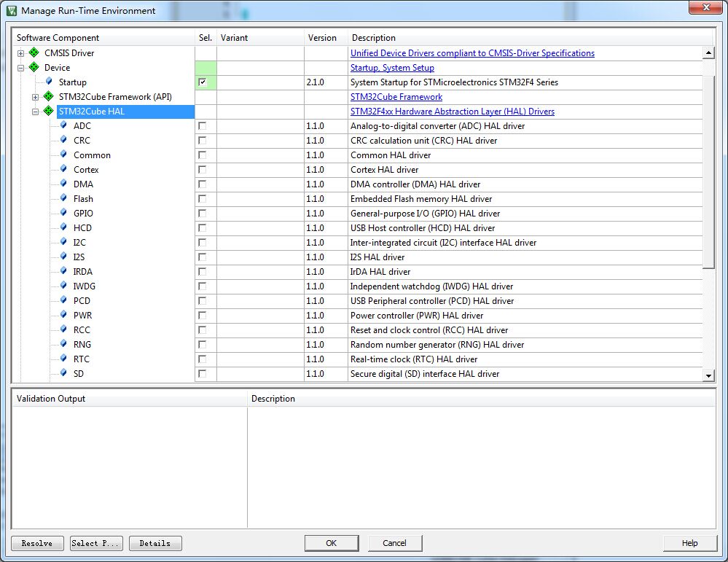Click the green diamond icon beside STM32Cube HAL
The image size is (728, 562).
coord(48,111)
